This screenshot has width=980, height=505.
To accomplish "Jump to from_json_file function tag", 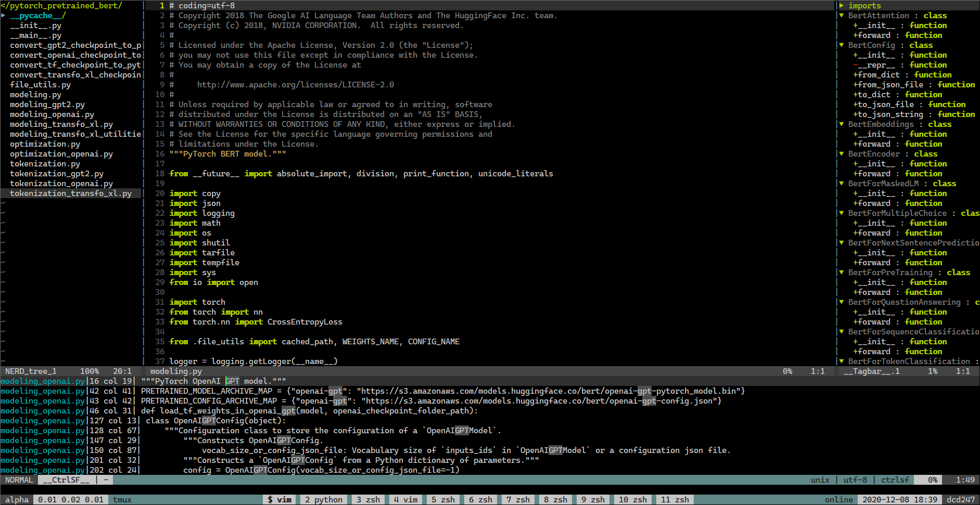I will click(914, 85).
